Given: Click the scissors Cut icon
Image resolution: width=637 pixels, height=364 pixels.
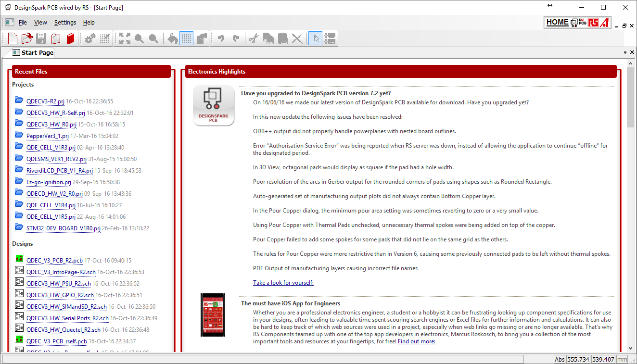Looking at the screenshot, I should (254, 39).
